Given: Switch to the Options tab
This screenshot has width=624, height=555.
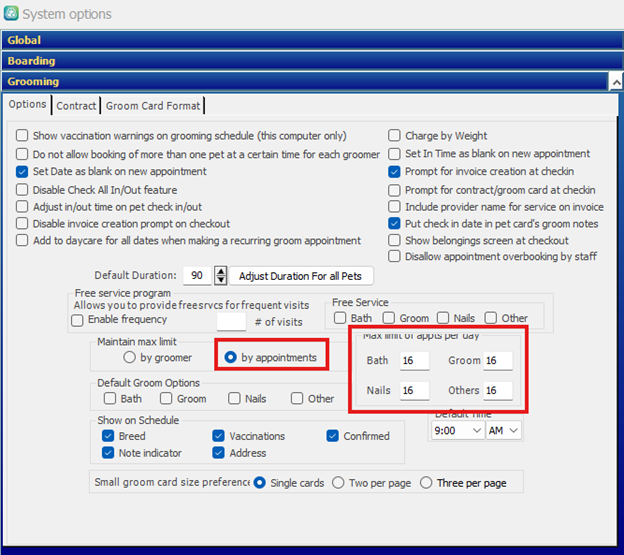Looking at the screenshot, I should [x=27, y=104].
